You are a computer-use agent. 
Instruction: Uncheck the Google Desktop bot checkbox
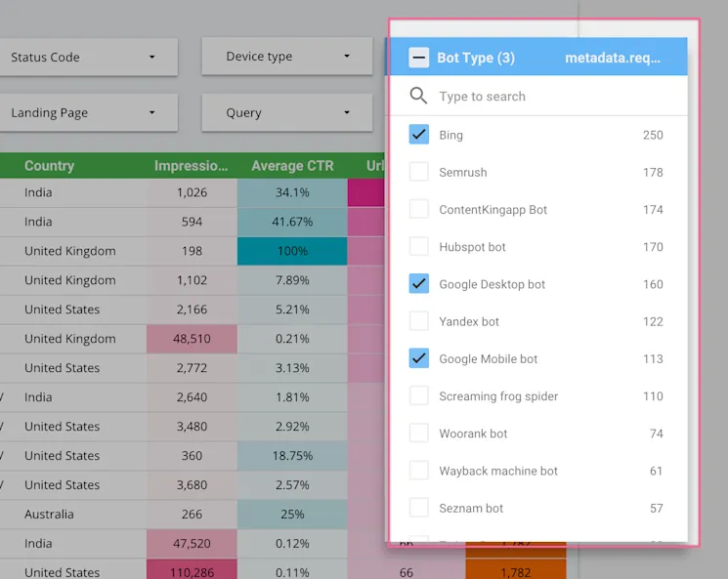click(419, 284)
